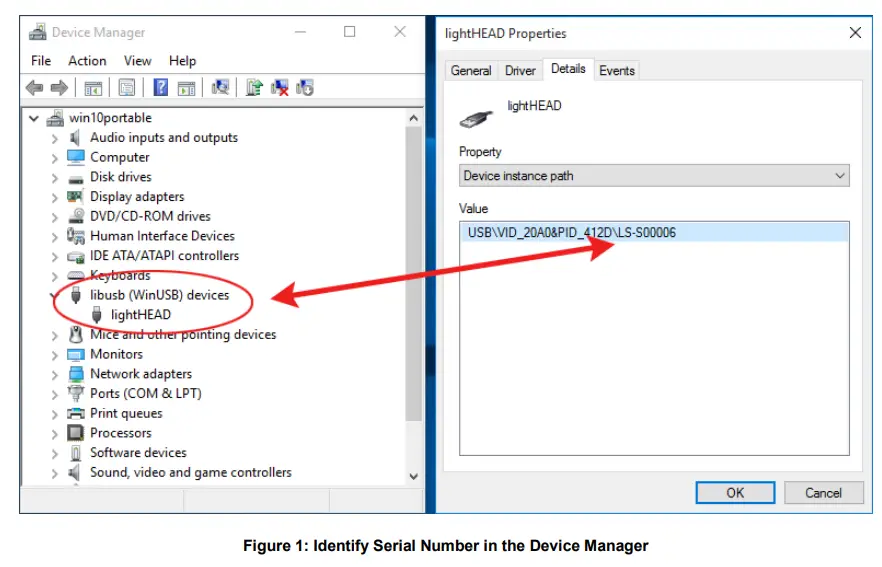Open Properties via the toolbar properties-sheet icon
The height and width of the screenshot is (567, 882).
[x=127, y=88]
